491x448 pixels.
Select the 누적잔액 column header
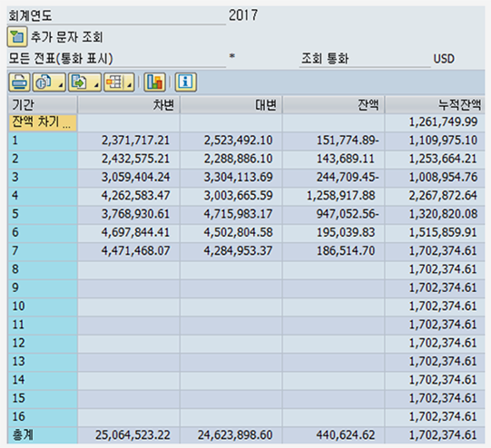tap(435, 105)
